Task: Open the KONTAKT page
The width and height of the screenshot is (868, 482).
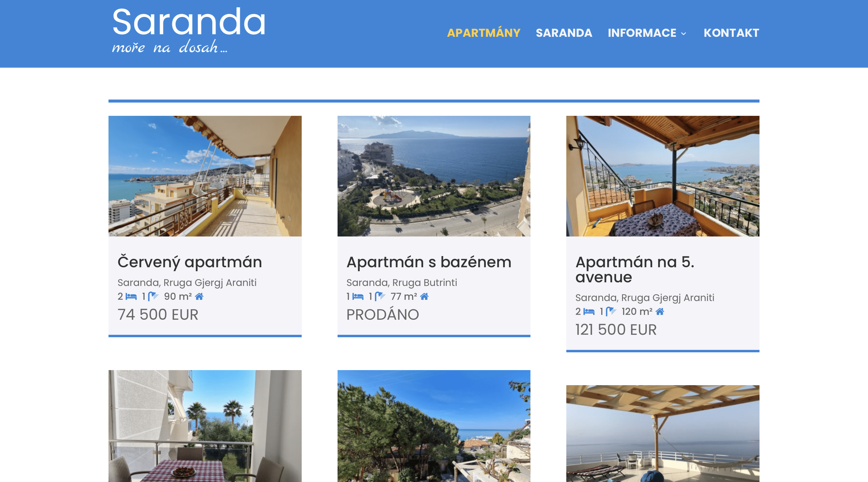Action: 731,33
